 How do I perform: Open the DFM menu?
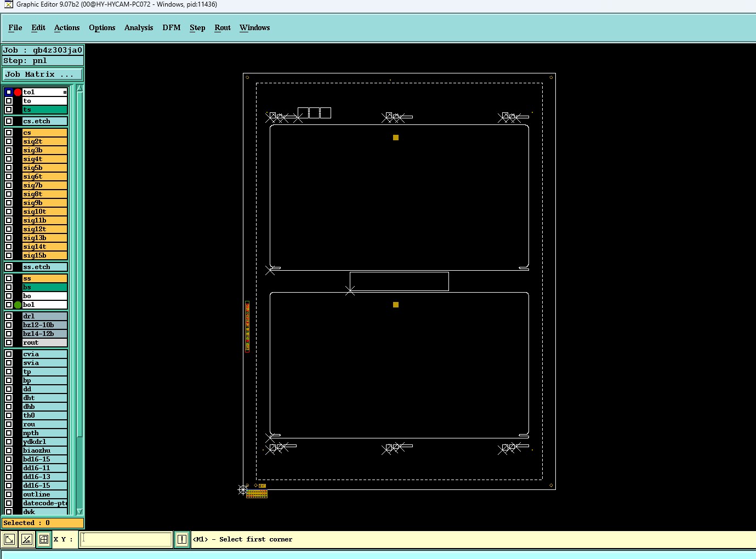point(172,27)
